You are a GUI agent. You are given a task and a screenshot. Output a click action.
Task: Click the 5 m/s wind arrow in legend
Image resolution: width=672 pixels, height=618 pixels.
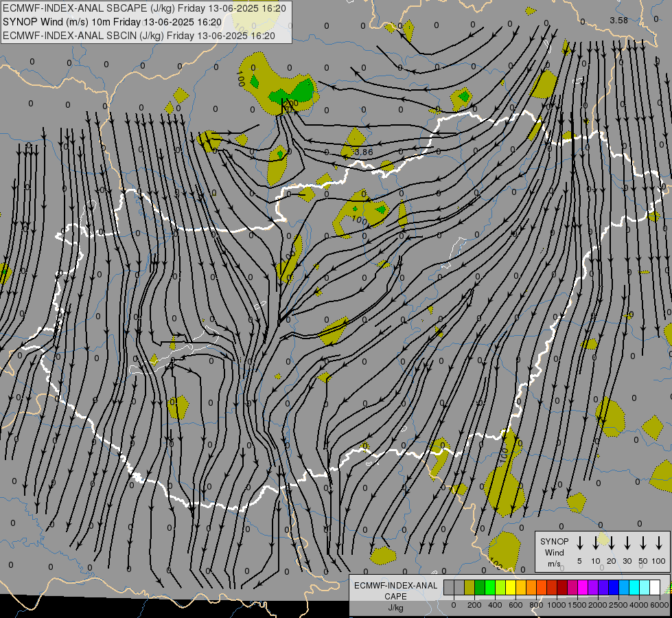point(579,542)
